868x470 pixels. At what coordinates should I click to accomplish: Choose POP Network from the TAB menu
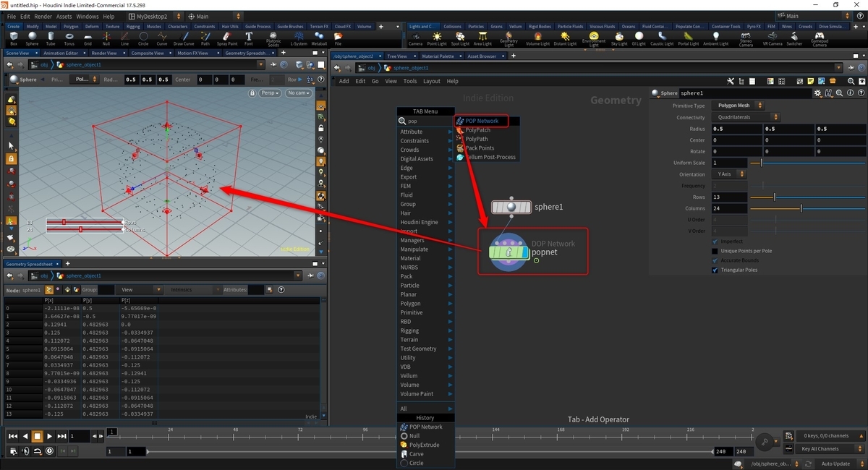coord(480,120)
